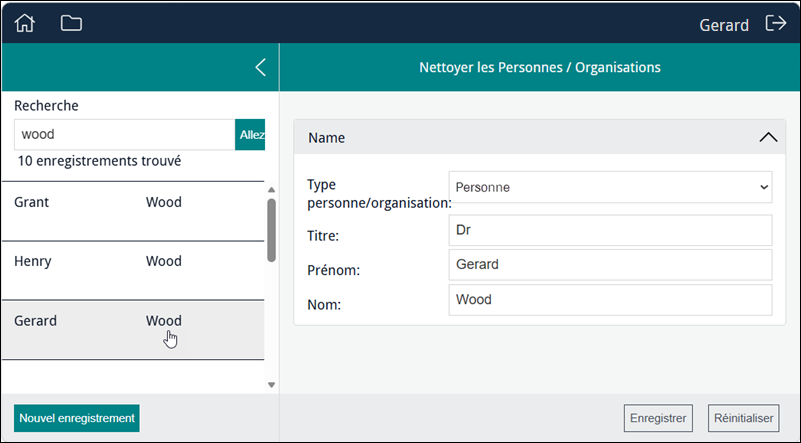
Task: Select the Gerard Wood record
Action: [133, 330]
